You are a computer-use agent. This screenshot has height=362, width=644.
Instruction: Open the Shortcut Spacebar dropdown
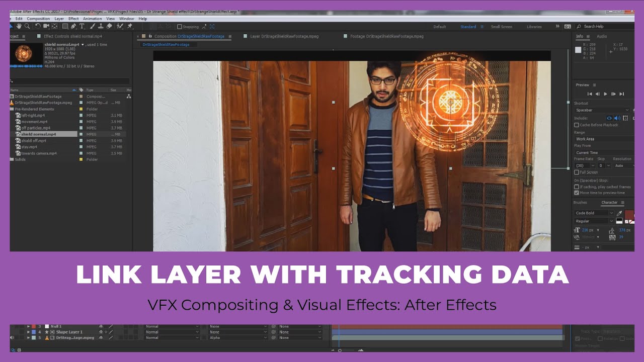602,110
